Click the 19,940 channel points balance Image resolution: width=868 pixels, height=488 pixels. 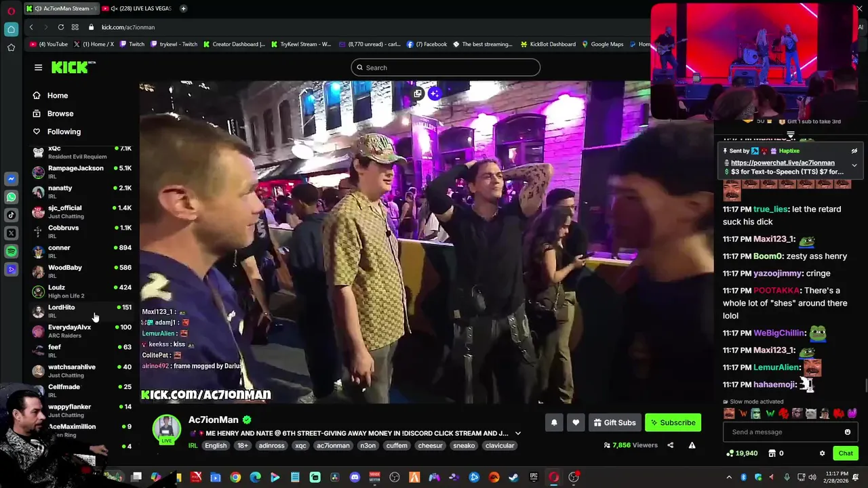741,453
